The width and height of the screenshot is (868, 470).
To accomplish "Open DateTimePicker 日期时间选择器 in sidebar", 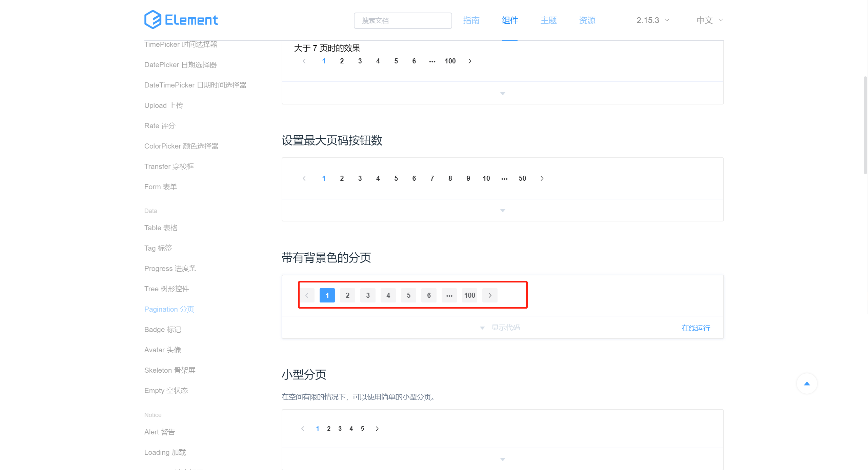I will (195, 85).
